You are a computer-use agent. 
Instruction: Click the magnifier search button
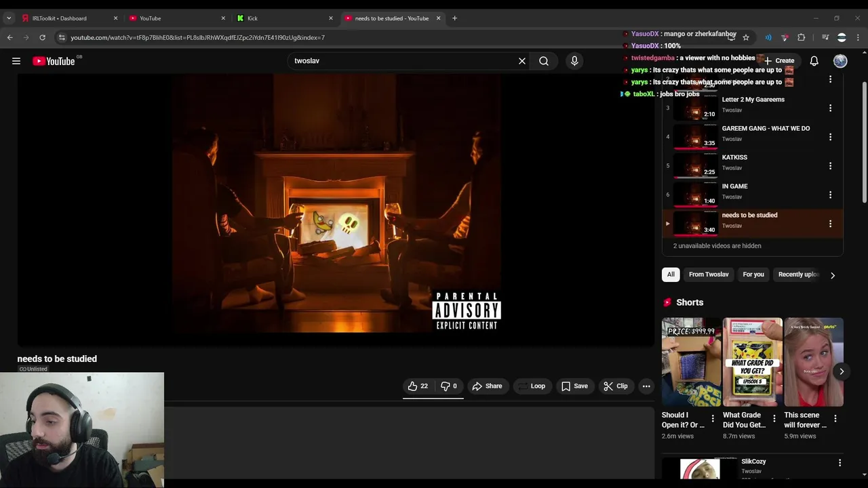(544, 61)
